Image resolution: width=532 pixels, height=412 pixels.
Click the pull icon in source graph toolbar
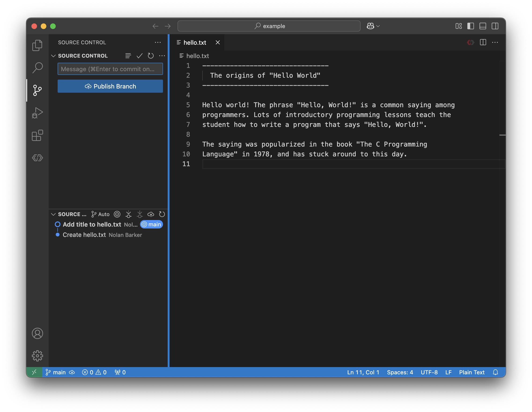pyautogui.click(x=140, y=214)
